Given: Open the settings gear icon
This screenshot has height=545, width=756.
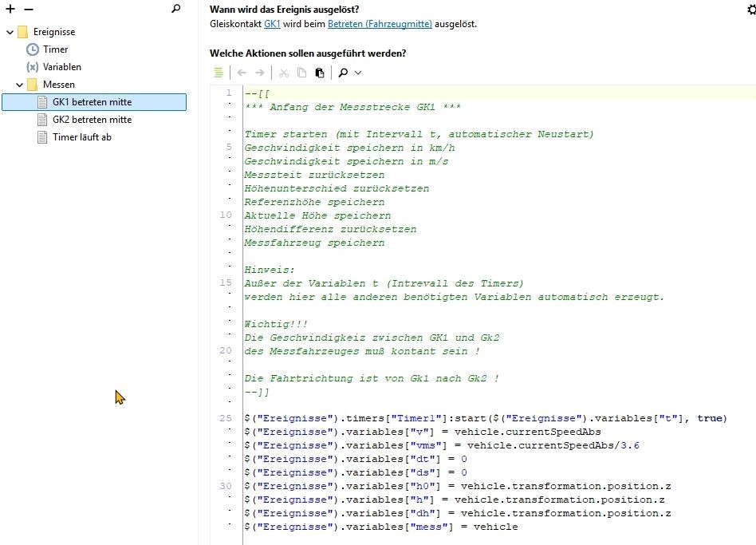Looking at the screenshot, I should [x=750, y=10].
